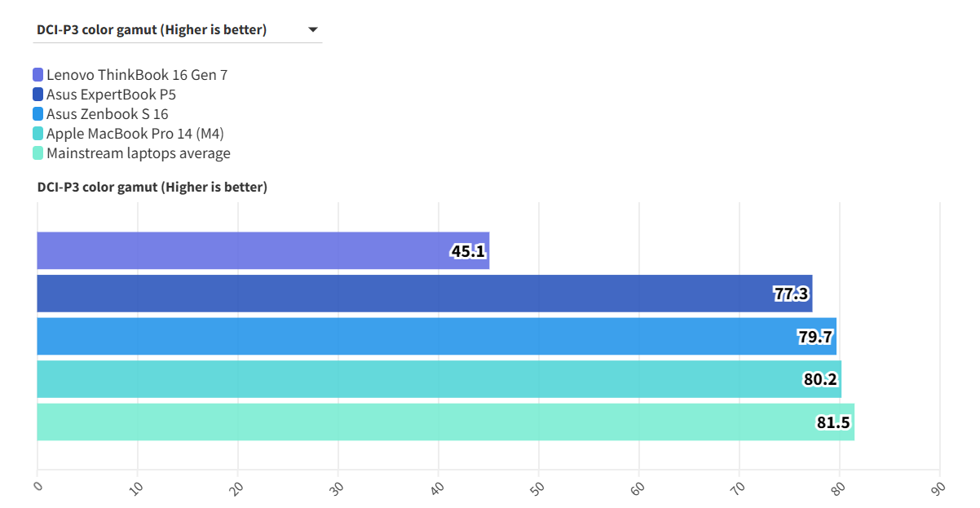Click the 45.1 value label

(x=468, y=251)
